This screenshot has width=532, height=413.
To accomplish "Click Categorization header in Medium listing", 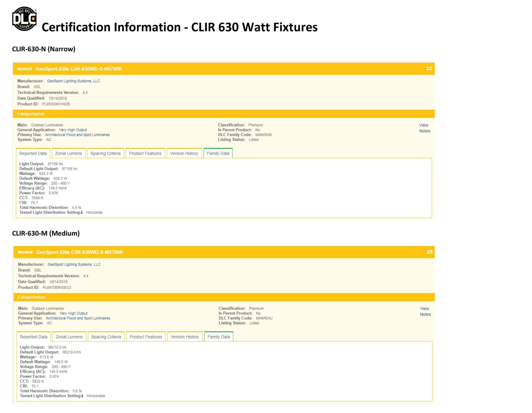I will point(224,297).
